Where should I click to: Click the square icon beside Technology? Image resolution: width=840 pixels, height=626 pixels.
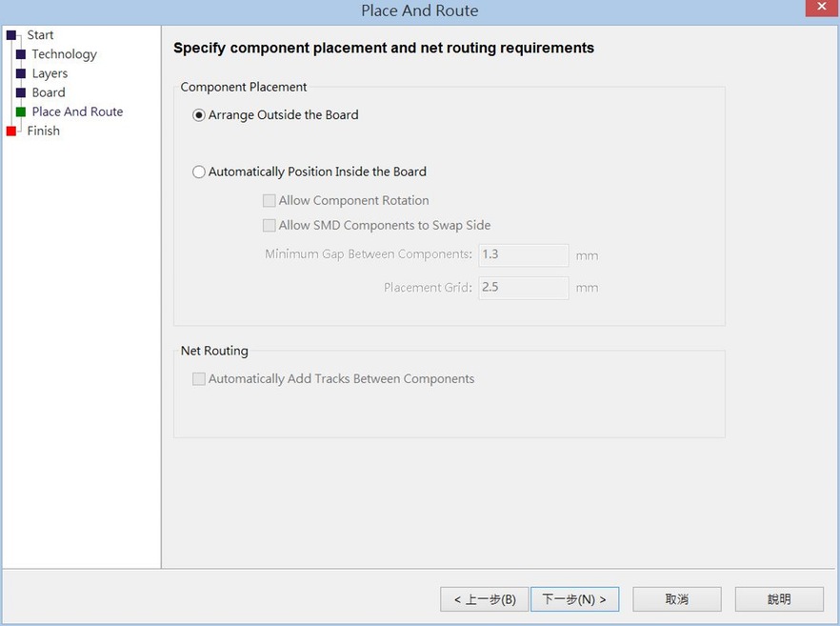21,54
